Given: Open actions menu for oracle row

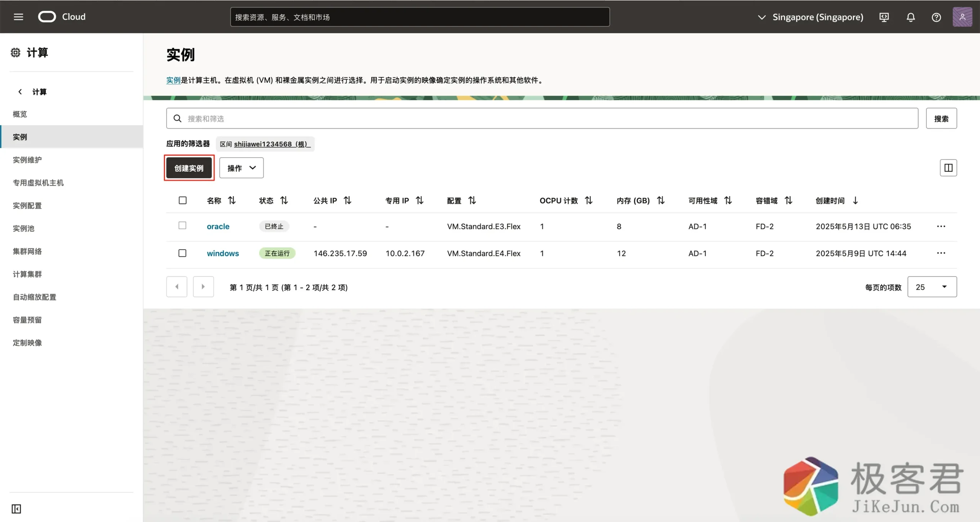Looking at the screenshot, I should pyautogui.click(x=941, y=226).
